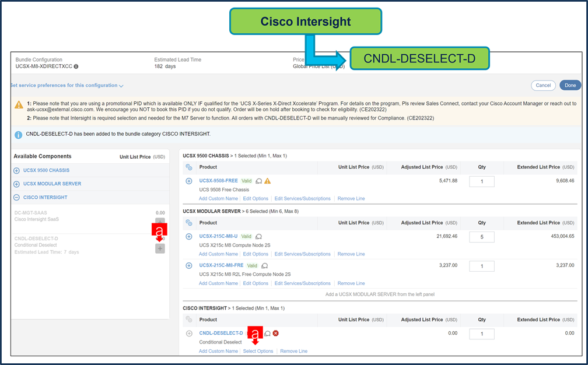Click Edit Services/Subscriptions for UCSX-215C-M8-FRE
The height and width of the screenshot is (365, 588).
303,283
